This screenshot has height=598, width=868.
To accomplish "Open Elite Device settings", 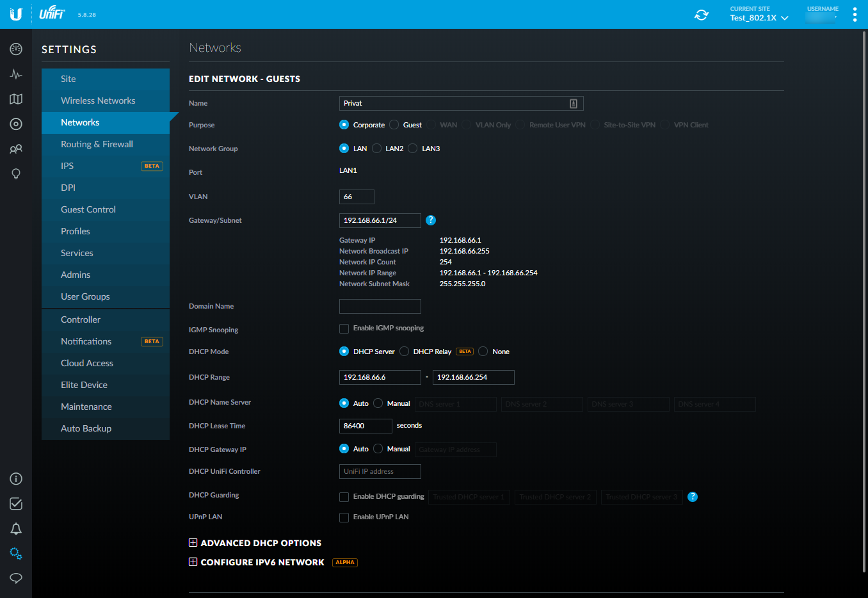I will 106,385.
